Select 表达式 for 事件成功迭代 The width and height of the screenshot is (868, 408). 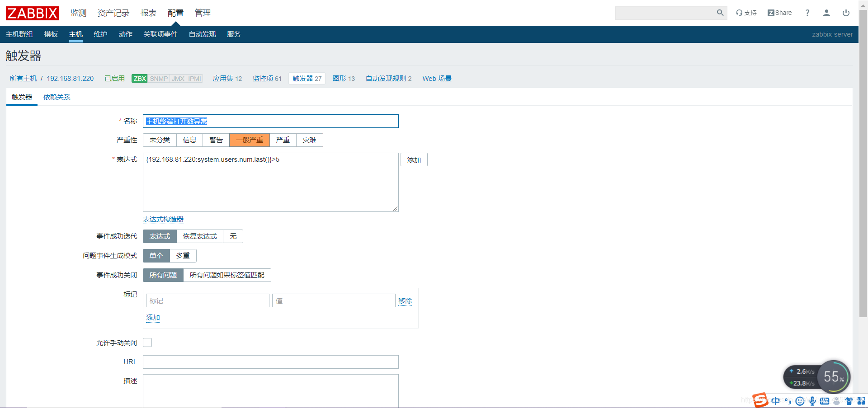(x=160, y=236)
